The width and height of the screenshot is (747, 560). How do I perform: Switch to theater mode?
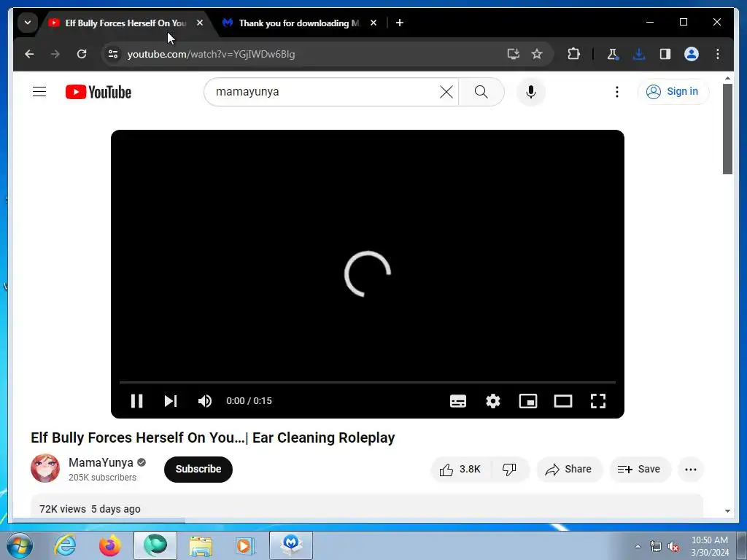(563, 401)
